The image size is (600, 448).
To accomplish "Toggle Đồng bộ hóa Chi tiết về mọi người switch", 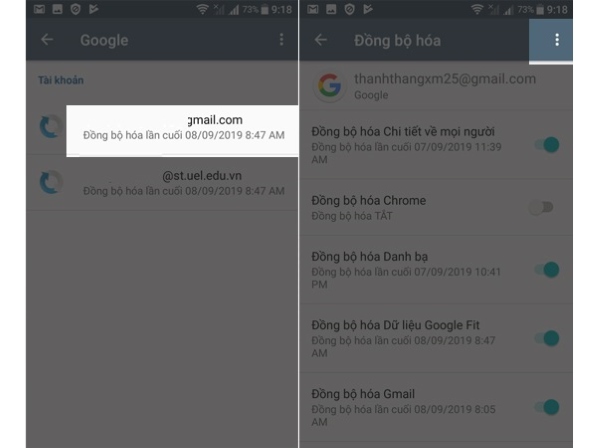I will (548, 145).
